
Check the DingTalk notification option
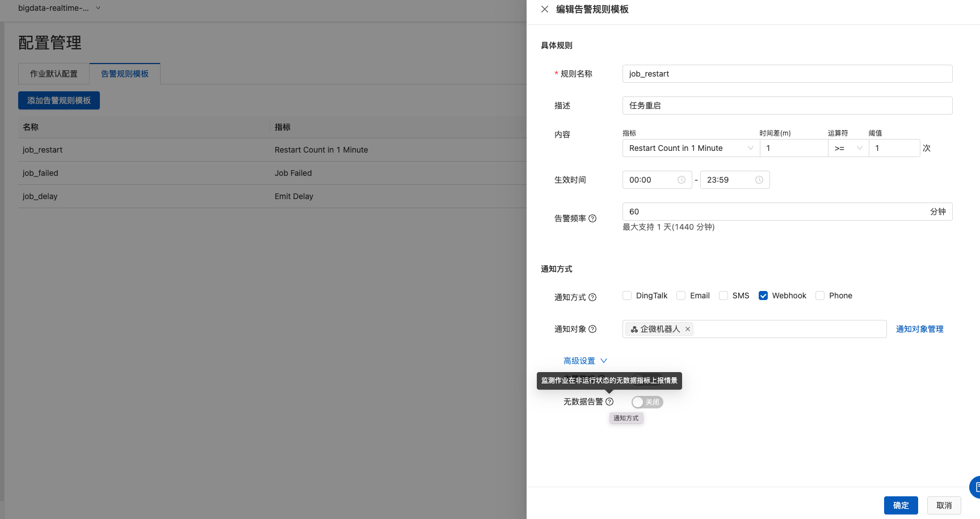(x=627, y=296)
